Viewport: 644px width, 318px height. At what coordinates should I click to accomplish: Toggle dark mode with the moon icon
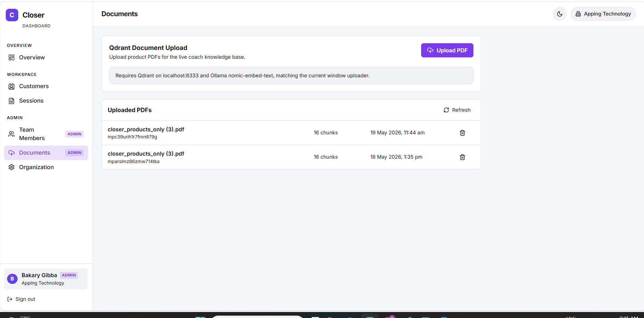click(560, 14)
